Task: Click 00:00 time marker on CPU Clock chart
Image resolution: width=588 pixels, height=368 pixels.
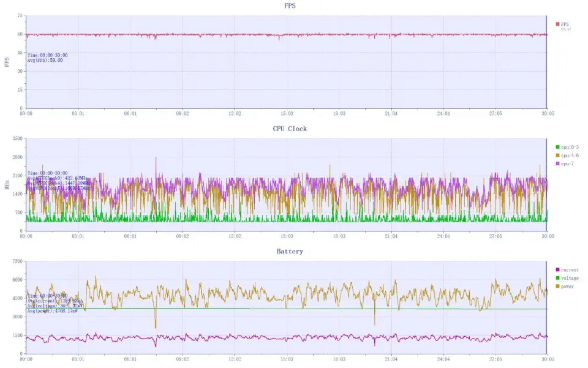Action: pos(26,236)
